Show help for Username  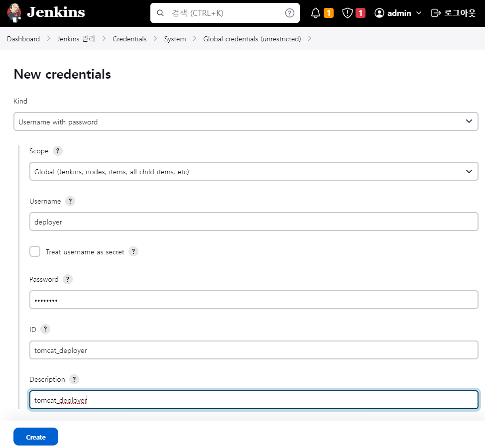tap(70, 201)
